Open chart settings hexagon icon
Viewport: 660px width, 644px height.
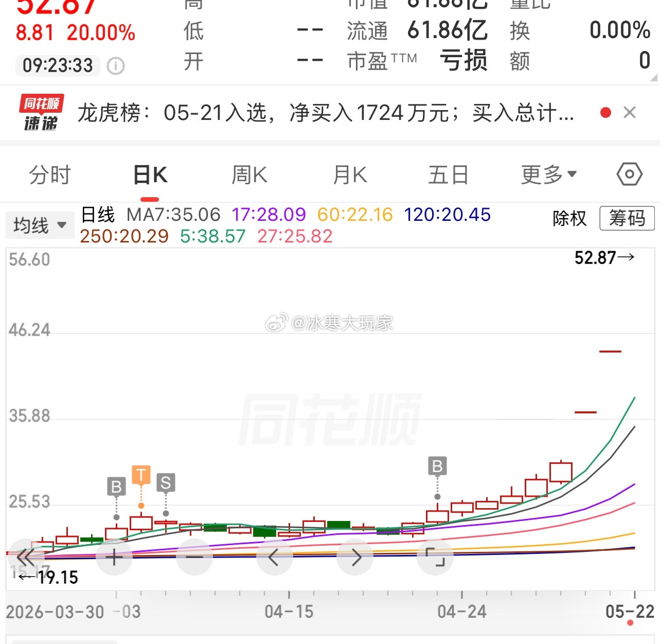coord(629,175)
